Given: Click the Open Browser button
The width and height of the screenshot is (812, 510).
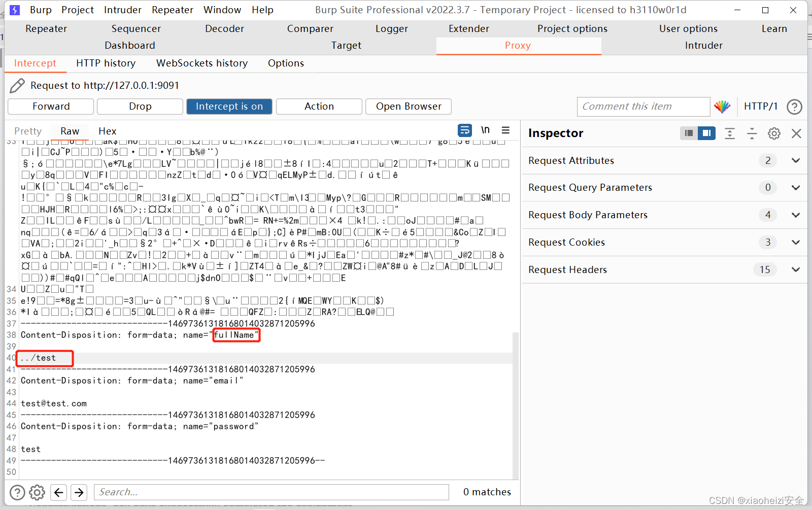Looking at the screenshot, I should click(x=408, y=106).
